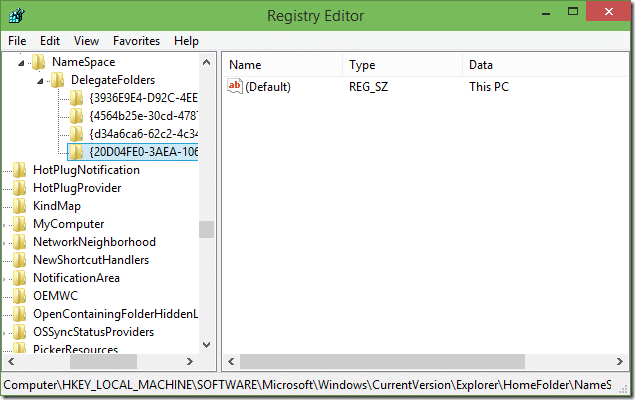This screenshot has width=635, height=400.
Task: Select the (Default) value name
Action: tap(268, 87)
